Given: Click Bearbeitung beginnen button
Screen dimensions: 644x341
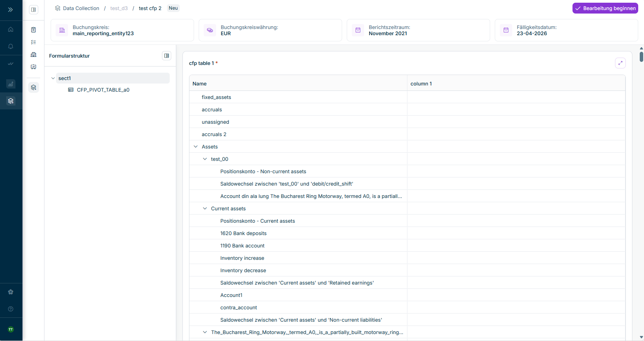Looking at the screenshot, I should point(605,8).
